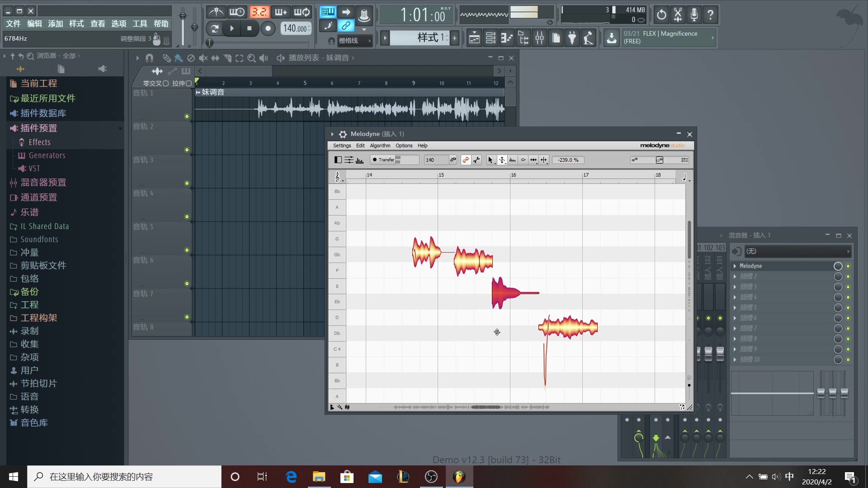Toggle 音轨 1 mute green LED

click(x=187, y=117)
